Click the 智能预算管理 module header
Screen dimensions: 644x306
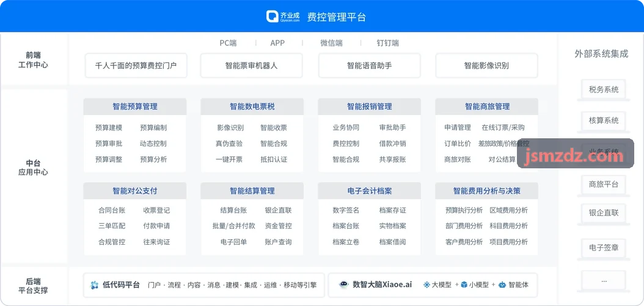click(x=134, y=106)
